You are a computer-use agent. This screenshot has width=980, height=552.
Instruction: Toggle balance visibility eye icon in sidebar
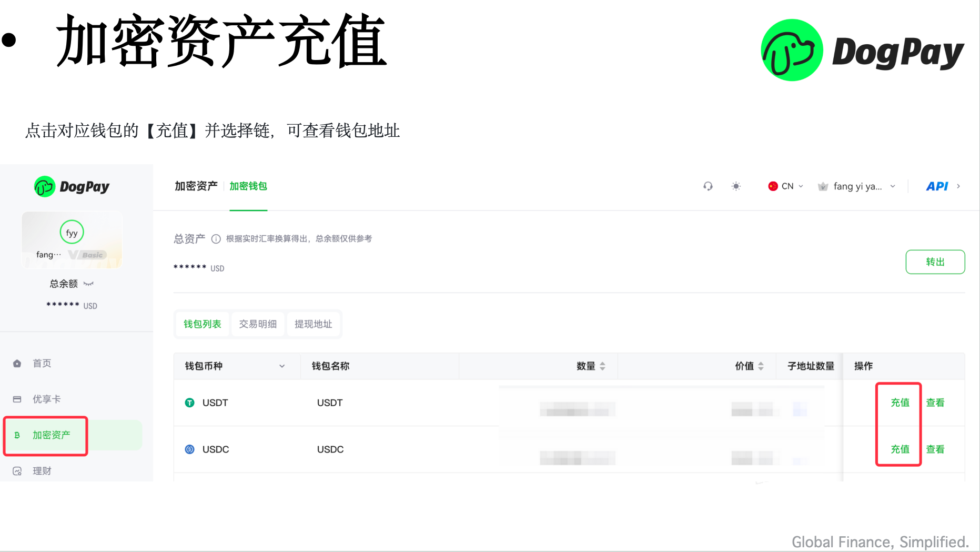[x=88, y=284]
